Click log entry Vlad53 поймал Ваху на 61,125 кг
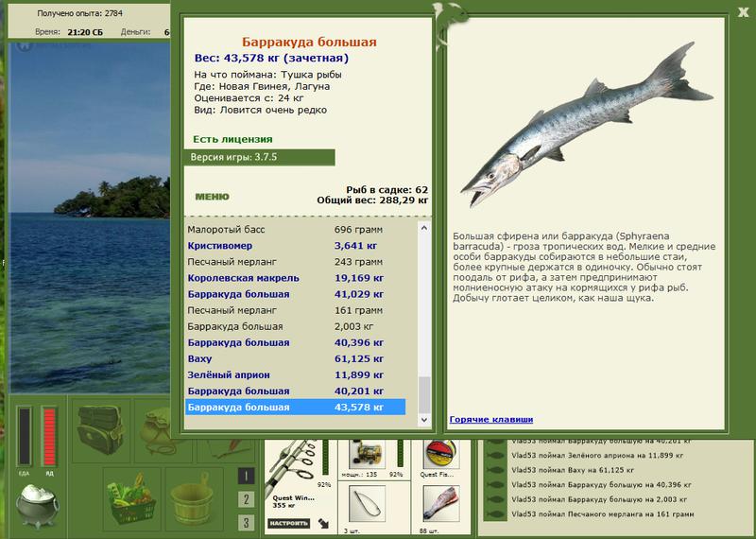 pos(573,470)
